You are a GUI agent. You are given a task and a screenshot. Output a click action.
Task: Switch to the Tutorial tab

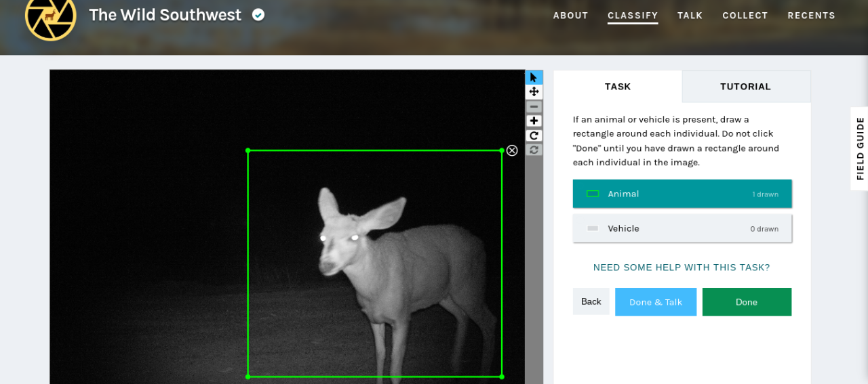click(x=745, y=87)
